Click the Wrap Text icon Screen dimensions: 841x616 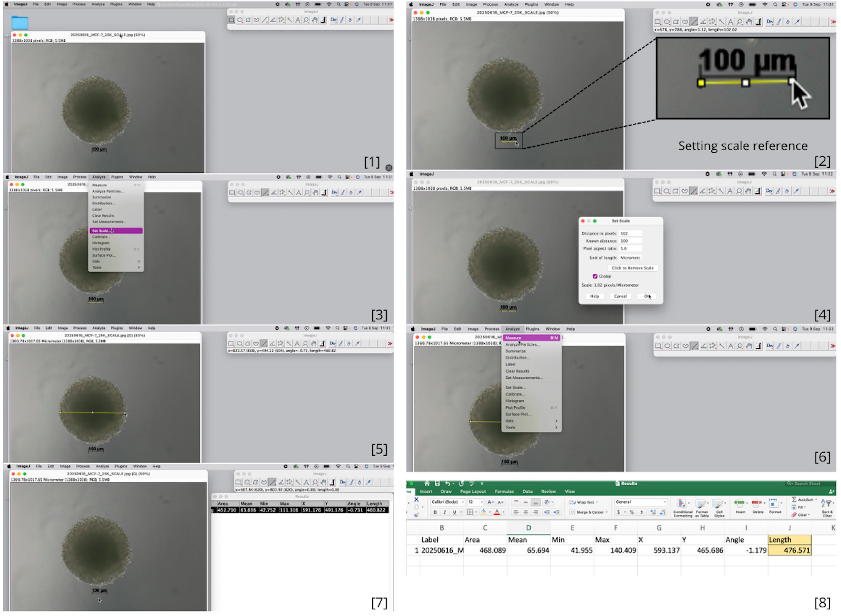click(x=573, y=503)
